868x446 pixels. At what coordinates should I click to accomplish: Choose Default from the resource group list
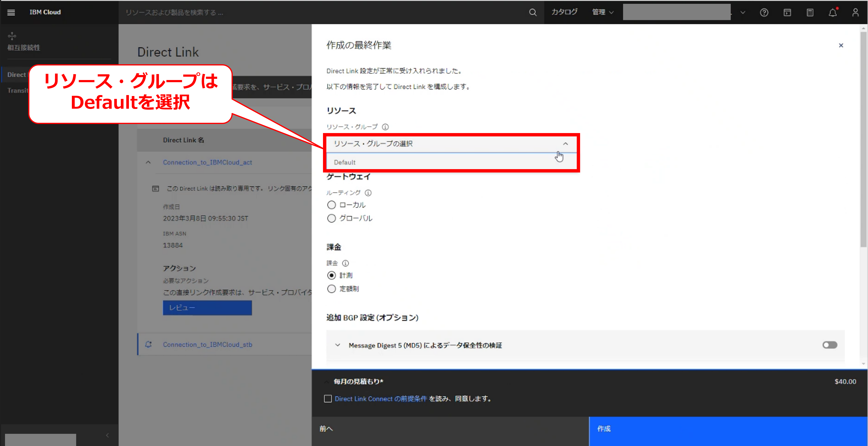point(345,162)
